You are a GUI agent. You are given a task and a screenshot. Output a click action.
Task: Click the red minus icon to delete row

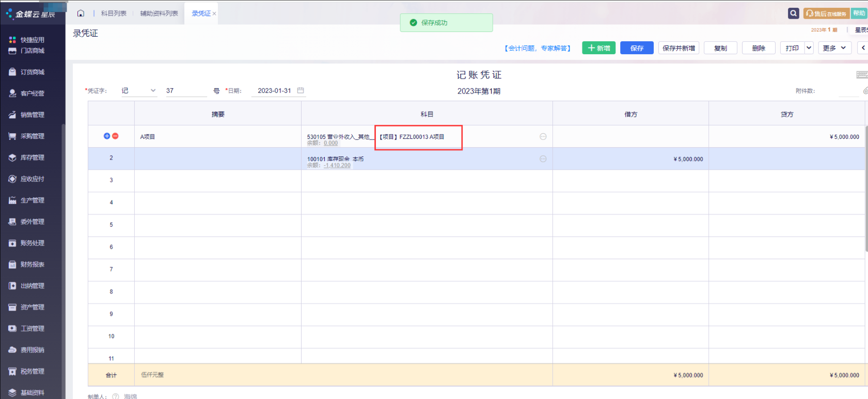115,136
